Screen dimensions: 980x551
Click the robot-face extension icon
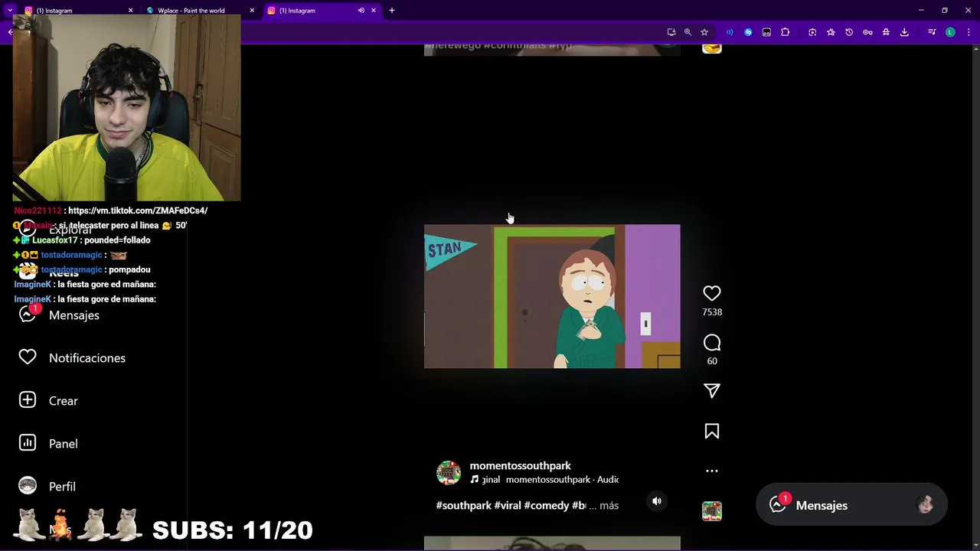click(766, 32)
